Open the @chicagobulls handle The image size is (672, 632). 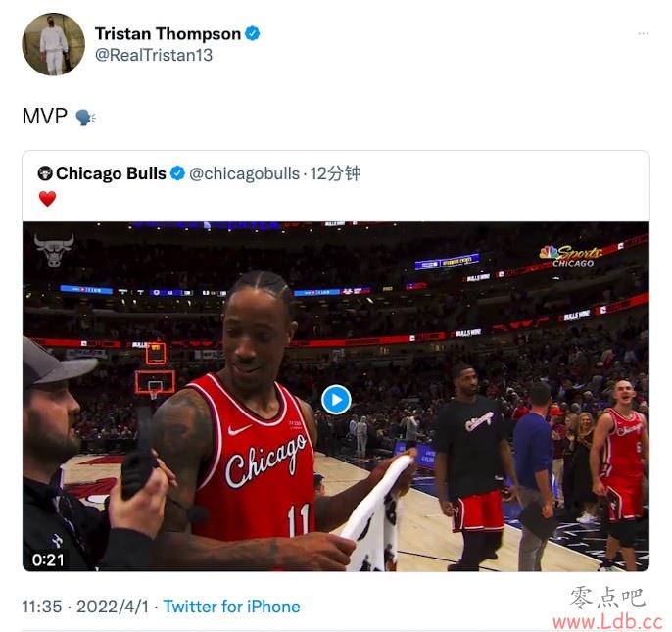[x=244, y=173]
